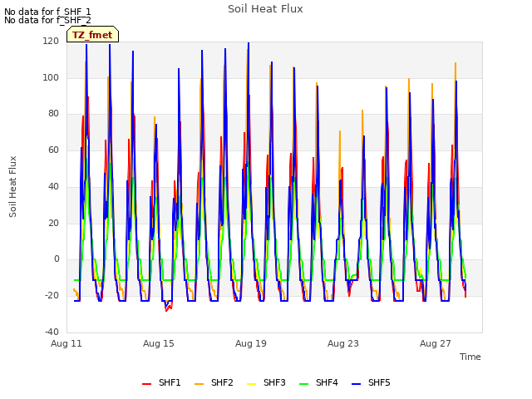Select the SHF1 legend entry

coord(161,382)
